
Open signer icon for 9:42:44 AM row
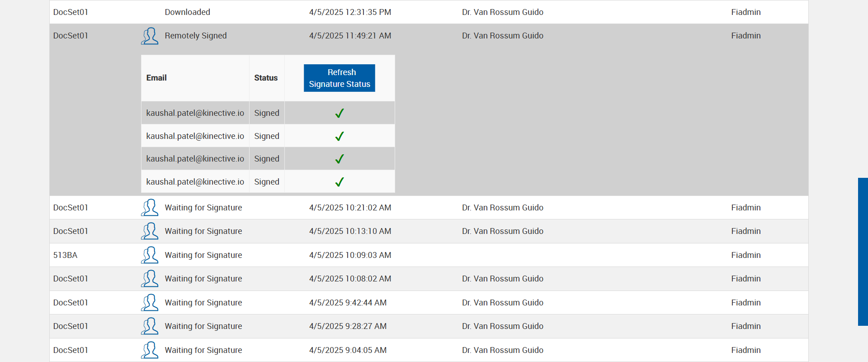150,303
